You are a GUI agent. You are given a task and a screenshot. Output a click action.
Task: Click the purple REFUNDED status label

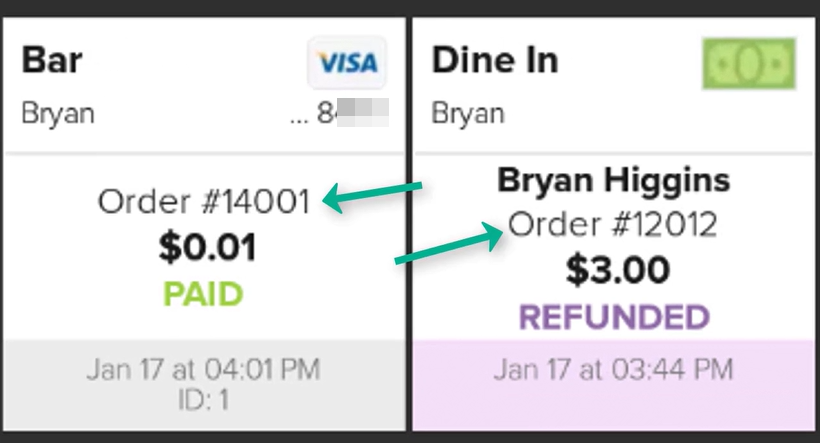click(613, 317)
